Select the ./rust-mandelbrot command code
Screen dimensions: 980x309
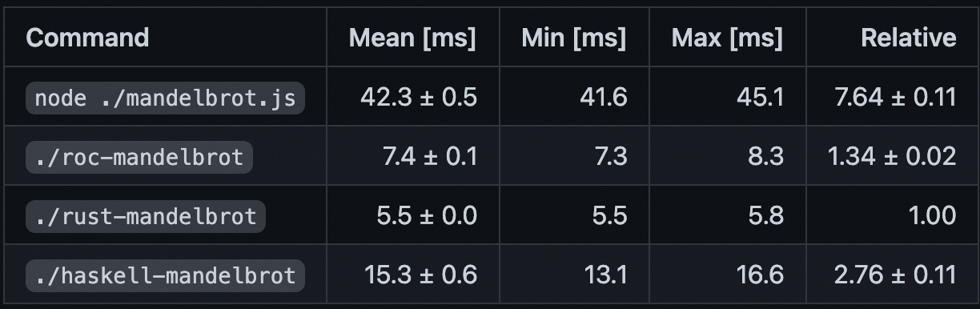pyautogui.click(x=146, y=216)
